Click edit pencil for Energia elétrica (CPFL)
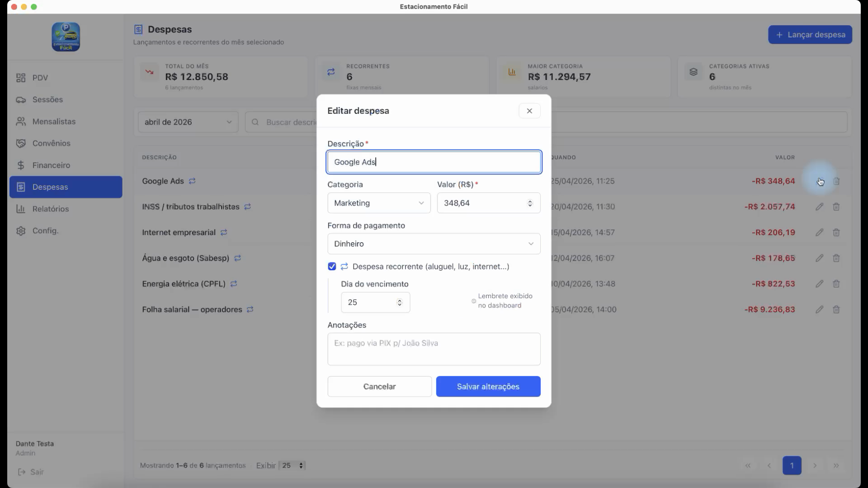This screenshot has width=868, height=488. [819, 284]
